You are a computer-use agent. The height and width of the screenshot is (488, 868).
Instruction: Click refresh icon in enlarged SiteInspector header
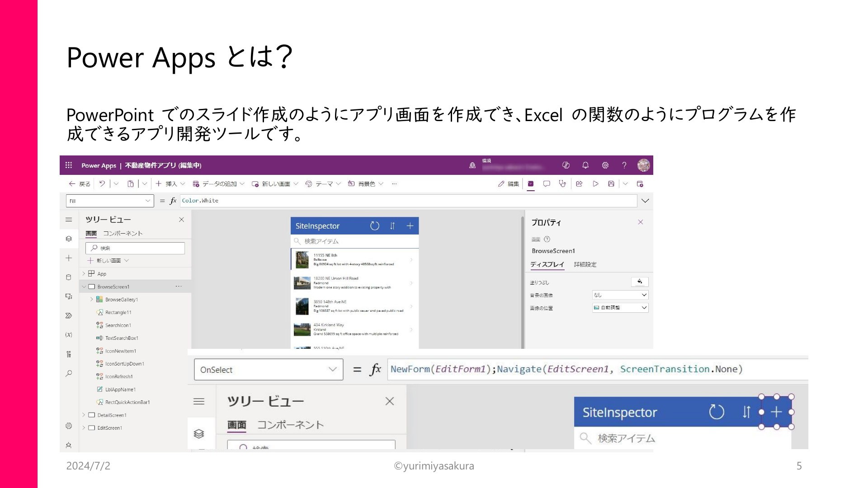click(717, 412)
